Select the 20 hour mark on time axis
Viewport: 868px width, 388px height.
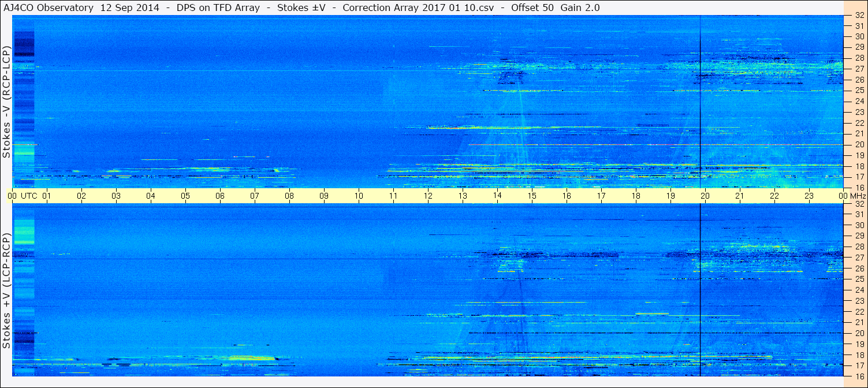click(705, 196)
